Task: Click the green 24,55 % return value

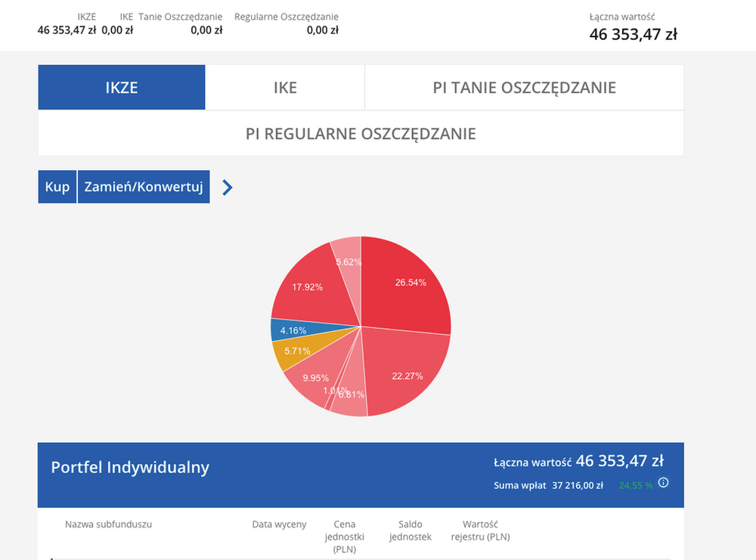Action: tap(636, 485)
